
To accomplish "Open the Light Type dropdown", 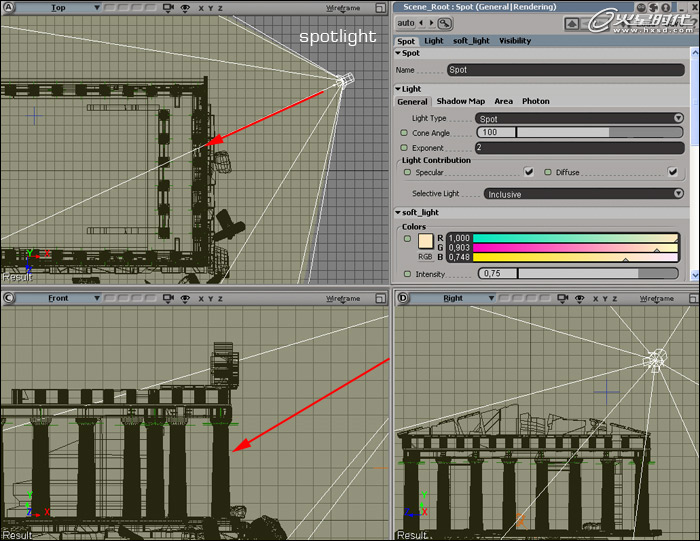I will 579,118.
